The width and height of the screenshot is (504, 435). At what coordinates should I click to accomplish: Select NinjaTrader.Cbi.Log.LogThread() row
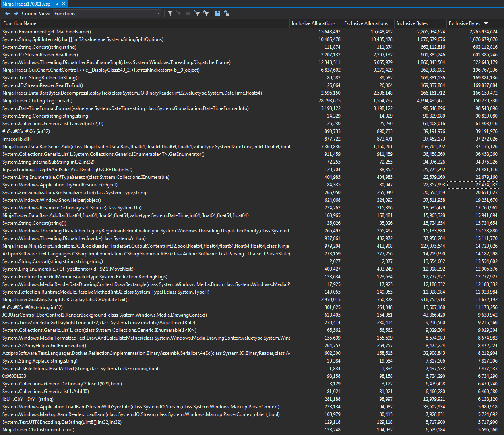[x=250, y=101]
